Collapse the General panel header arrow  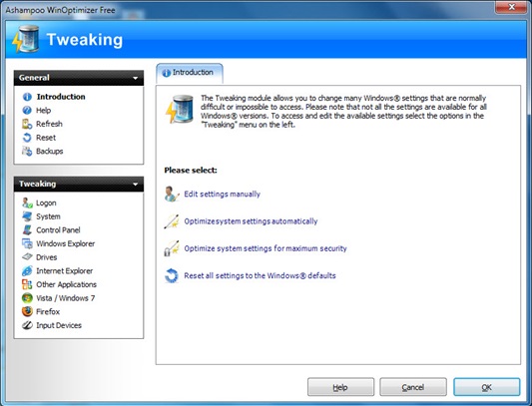click(136, 78)
